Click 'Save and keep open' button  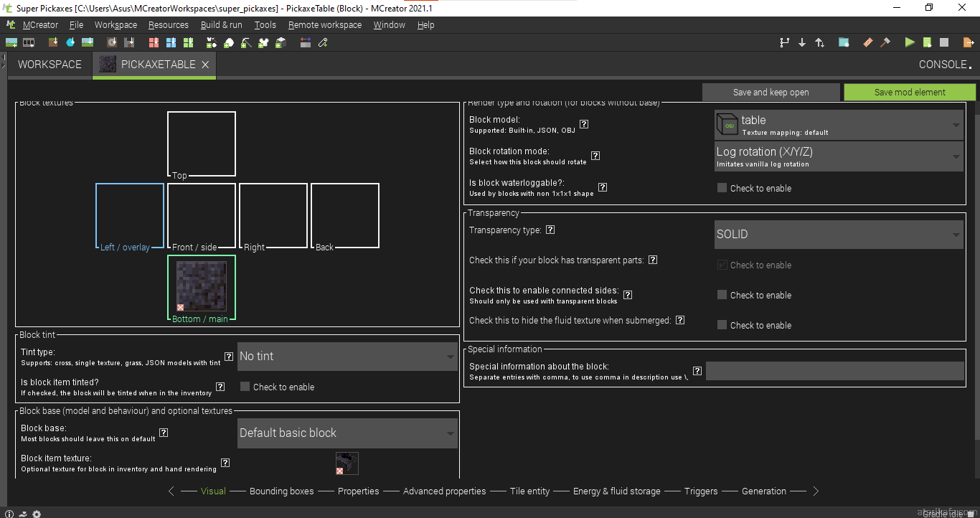click(771, 92)
